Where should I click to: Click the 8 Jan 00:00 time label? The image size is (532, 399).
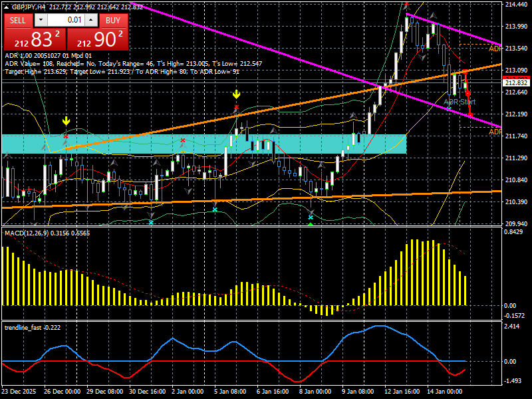[315, 392]
